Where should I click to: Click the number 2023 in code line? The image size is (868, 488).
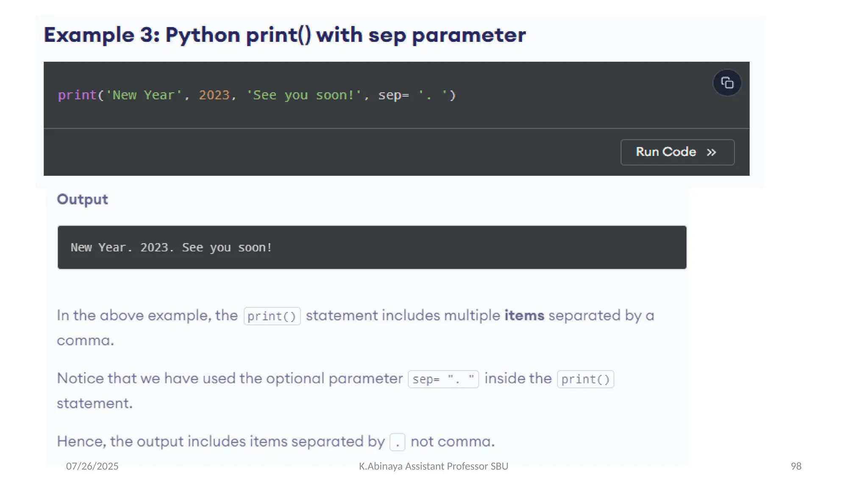click(x=214, y=95)
